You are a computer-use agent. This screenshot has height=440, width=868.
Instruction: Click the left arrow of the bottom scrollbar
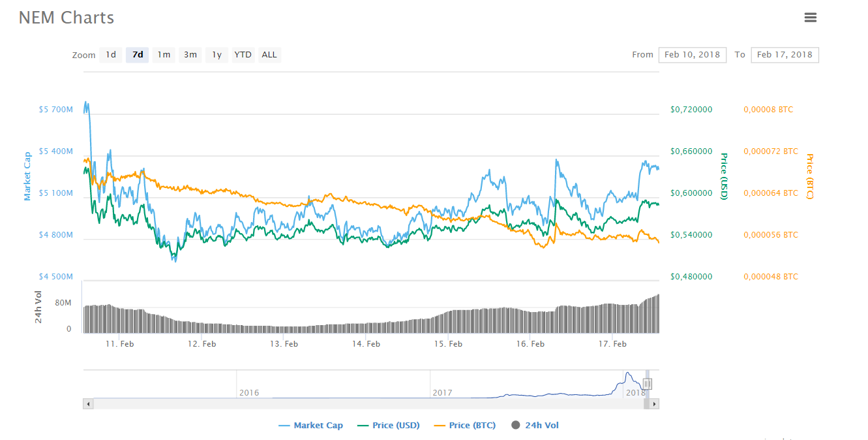click(x=87, y=404)
